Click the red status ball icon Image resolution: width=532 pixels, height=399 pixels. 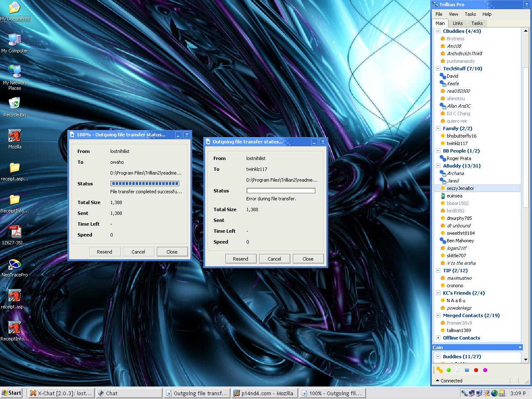[476, 370]
